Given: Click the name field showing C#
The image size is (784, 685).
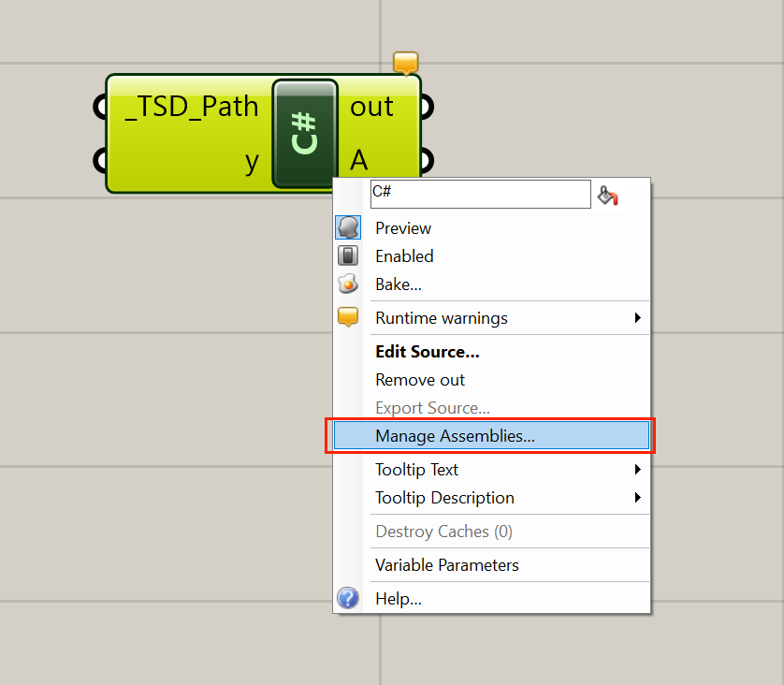Looking at the screenshot, I should point(480,194).
